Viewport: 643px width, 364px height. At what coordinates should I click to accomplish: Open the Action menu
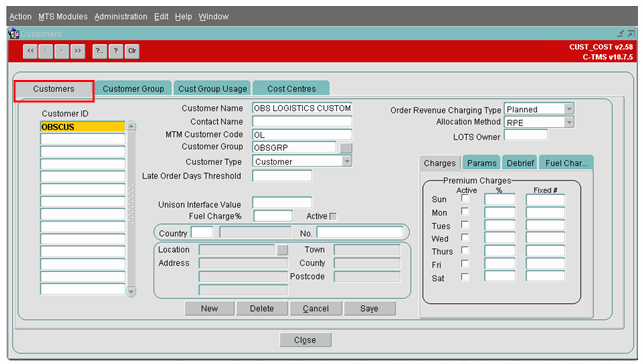click(x=20, y=17)
